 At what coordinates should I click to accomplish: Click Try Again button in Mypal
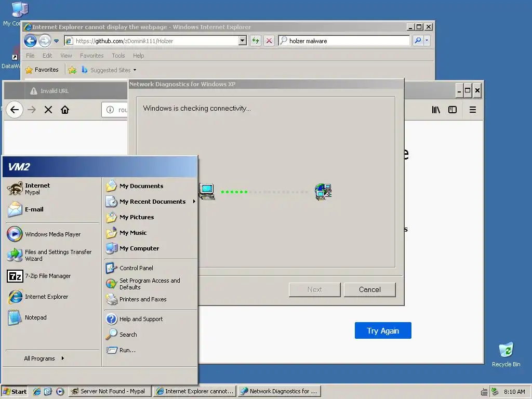(383, 330)
